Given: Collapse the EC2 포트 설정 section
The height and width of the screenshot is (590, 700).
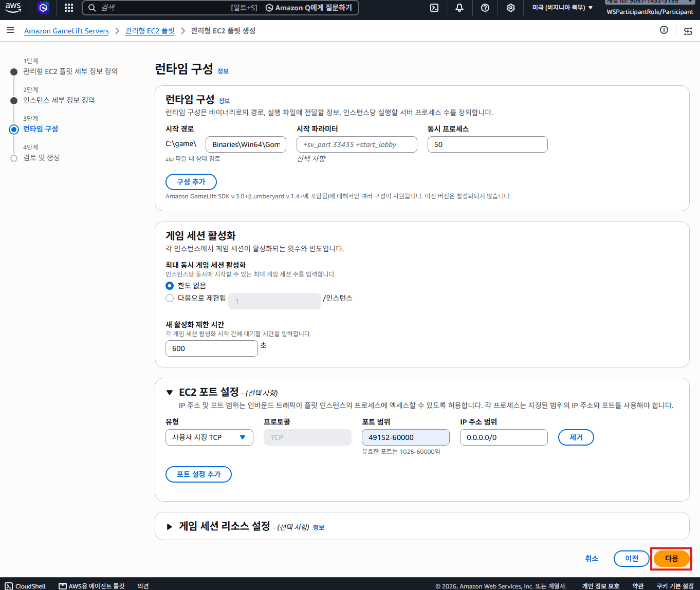Looking at the screenshot, I should point(170,393).
